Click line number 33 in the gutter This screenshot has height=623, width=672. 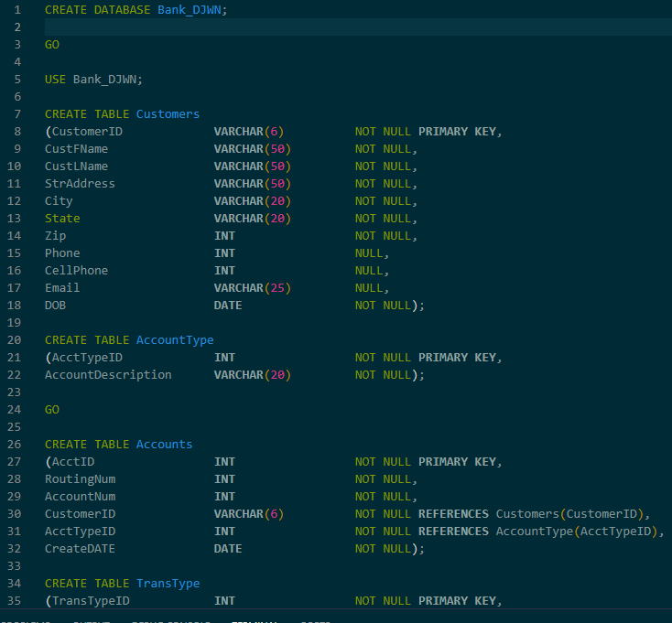point(14,566)
